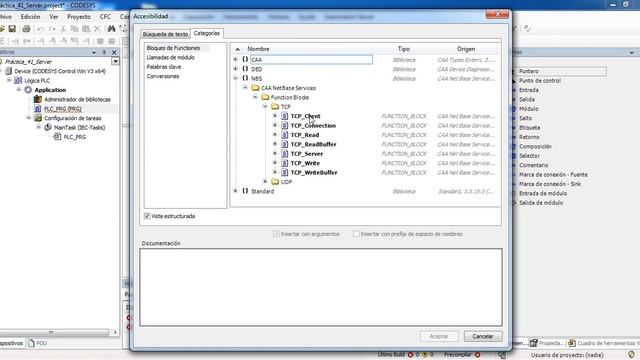
Task: Click the TCP_Write function block icon
Action: [284, 163]
